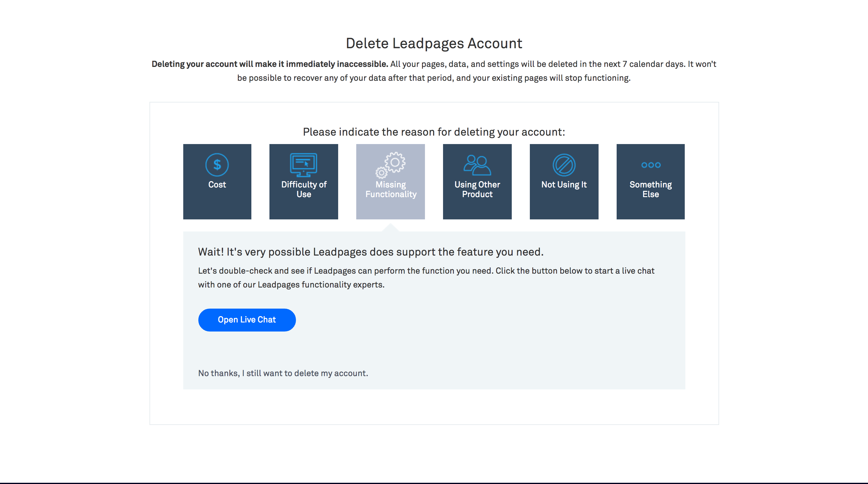Click the three dots Something Else icon
Viewport: 868px width, 484px height.
pyautogui.click(x=651, y=165)
